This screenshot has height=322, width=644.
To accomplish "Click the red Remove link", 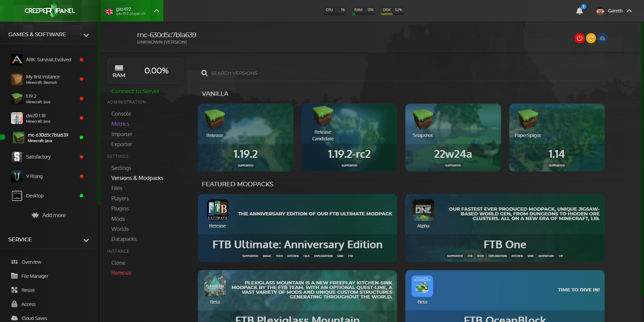I will (x=121, y=273).
